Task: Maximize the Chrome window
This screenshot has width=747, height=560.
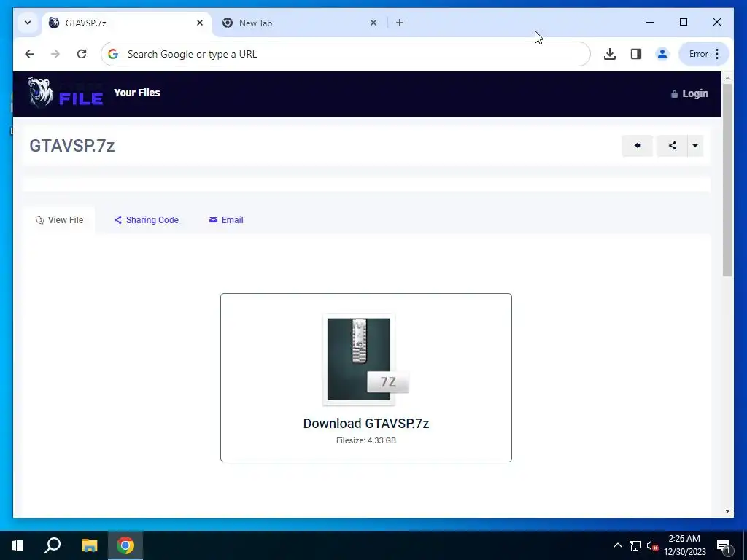Action: coord(683,22)
